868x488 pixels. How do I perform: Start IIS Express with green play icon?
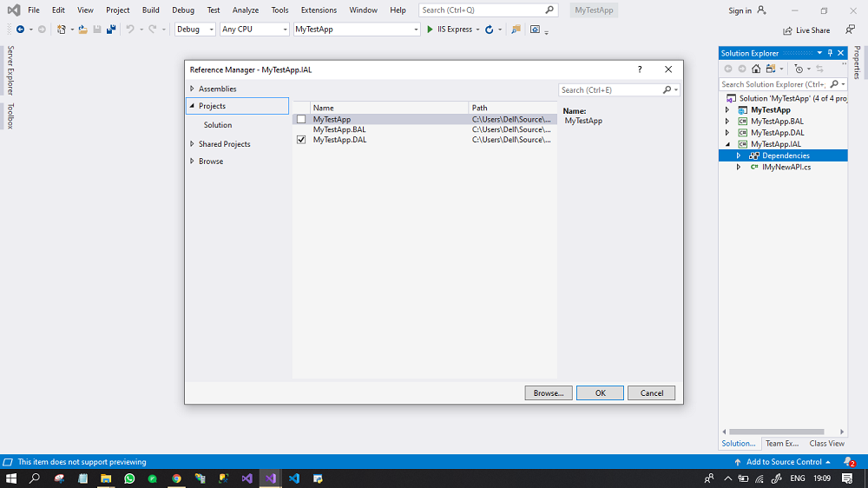click(430, 30)
